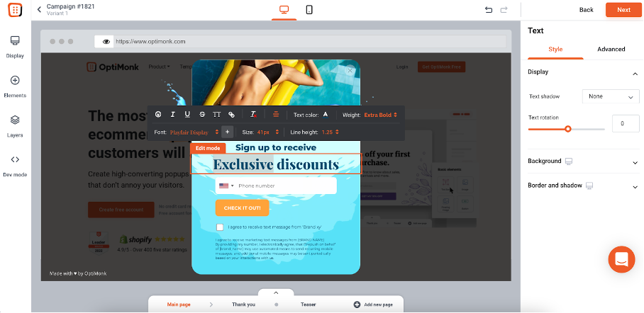644x313 pixels.
Task: Close the popup with X icon
Action: coord(350,71)
